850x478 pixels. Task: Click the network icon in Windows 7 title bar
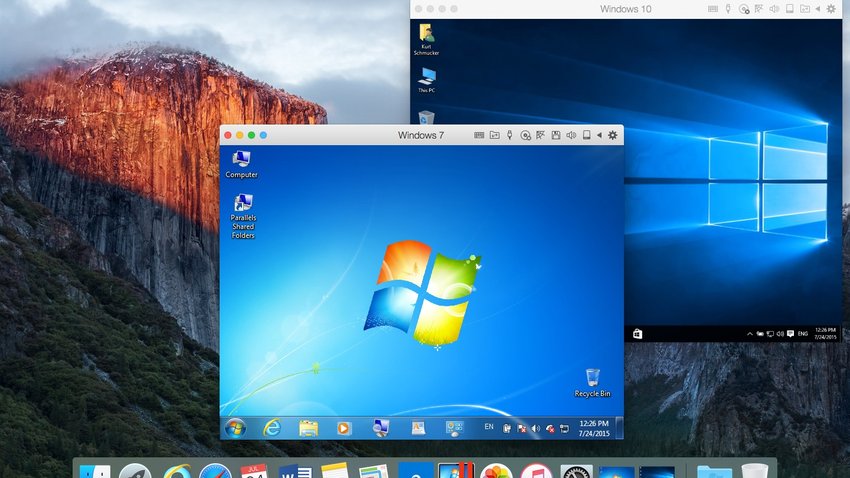(x=540, y=135)
